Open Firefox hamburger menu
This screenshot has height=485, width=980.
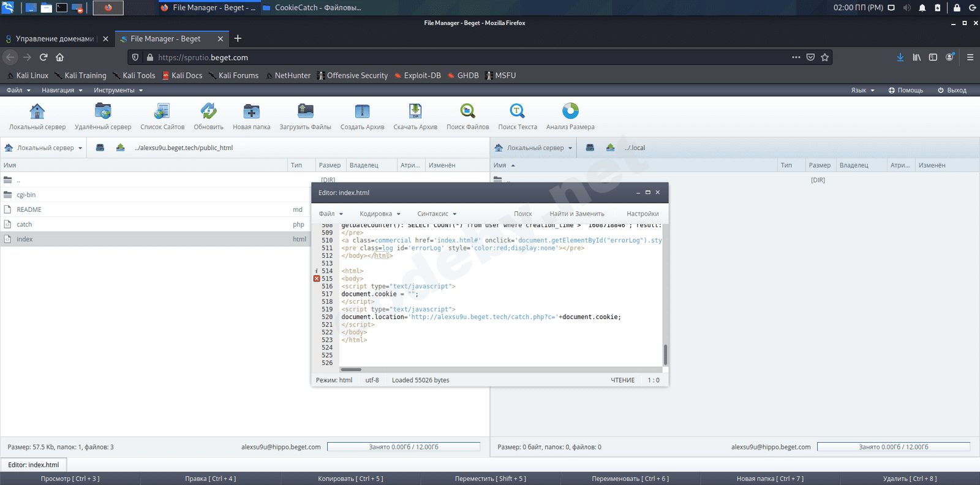[970, 57]
